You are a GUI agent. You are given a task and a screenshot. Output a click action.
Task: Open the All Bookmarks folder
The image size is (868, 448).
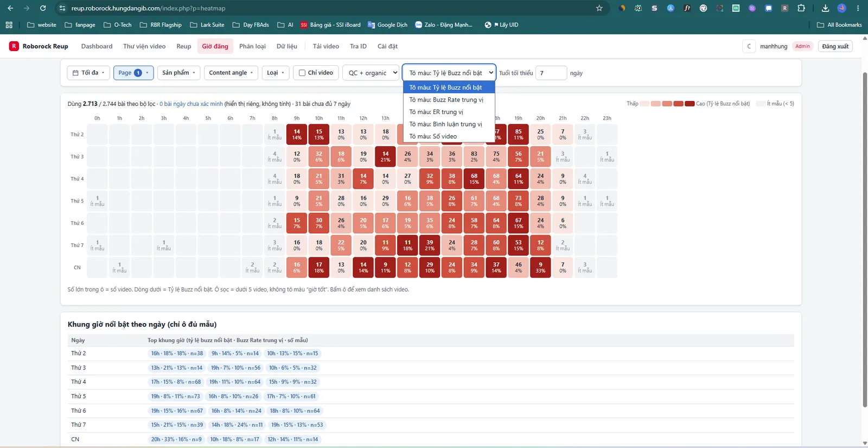point(839,25)
